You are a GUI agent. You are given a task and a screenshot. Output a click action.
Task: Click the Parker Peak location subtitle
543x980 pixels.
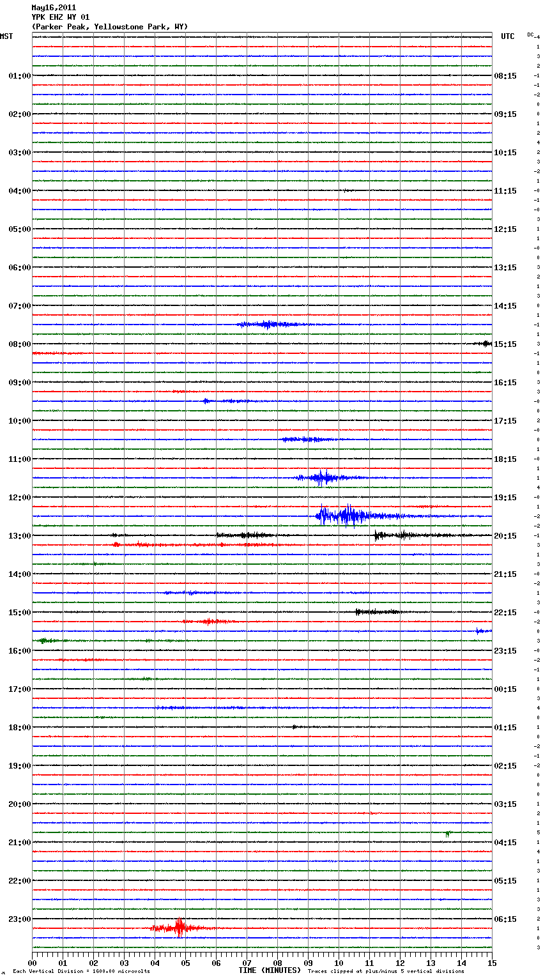[x=109, y=27]
